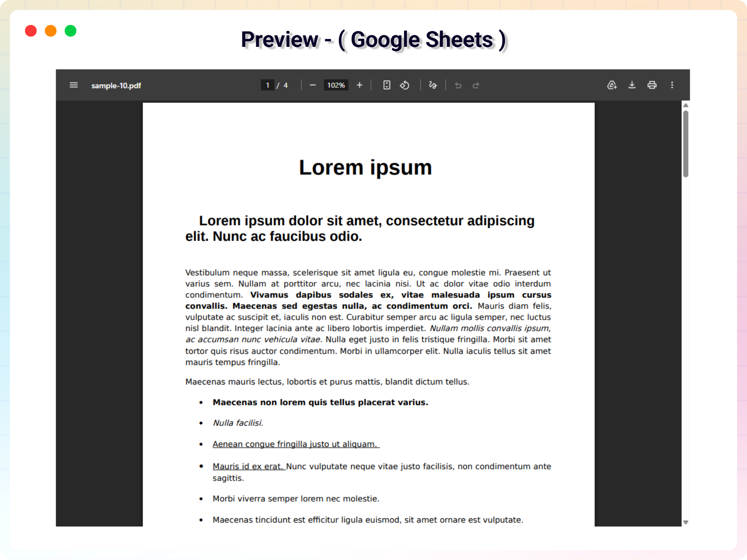Edit the current page number field
Screen dimensions: 747x560
coord(267,85)
